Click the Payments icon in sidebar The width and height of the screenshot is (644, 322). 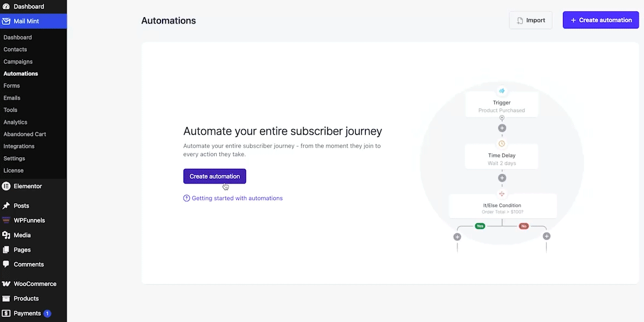coord(6,313)
